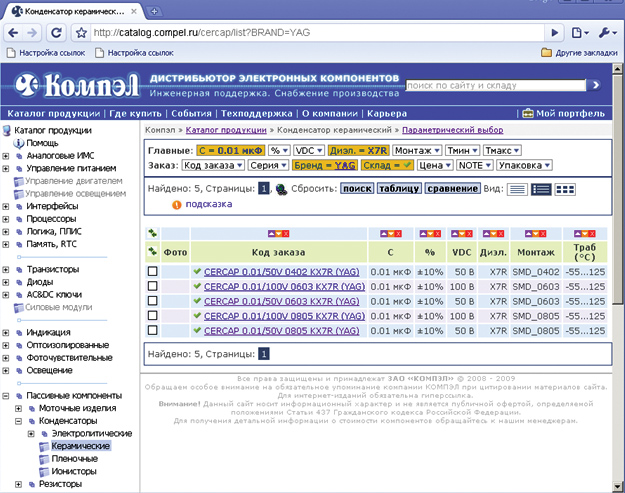This screenshot has width=625, height=493.
Task: Click the browser Back arrow
Action: click(14, 33)
